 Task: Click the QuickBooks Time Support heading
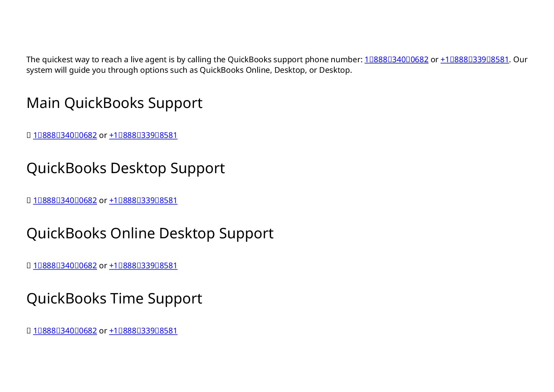[x=114, y=299]
